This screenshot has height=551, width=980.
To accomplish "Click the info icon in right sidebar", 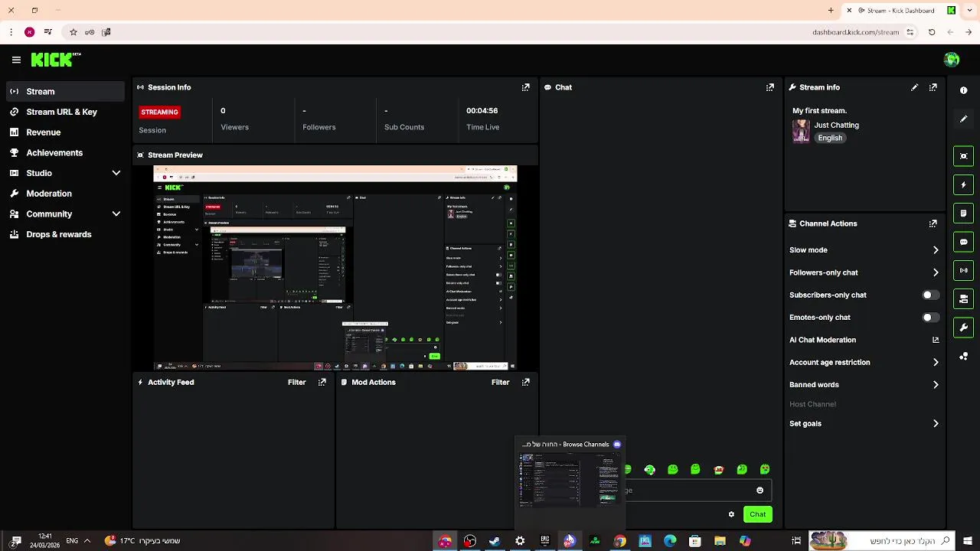I will click(x=963, y=90).
